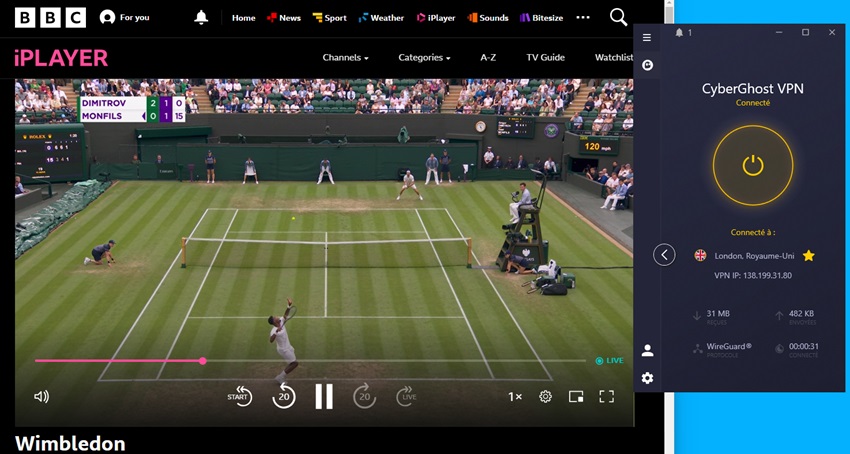Enable picture-in-picture mode
Image resolution: width=850 pixels, height=454 pixels.
(x=576, y=397)
